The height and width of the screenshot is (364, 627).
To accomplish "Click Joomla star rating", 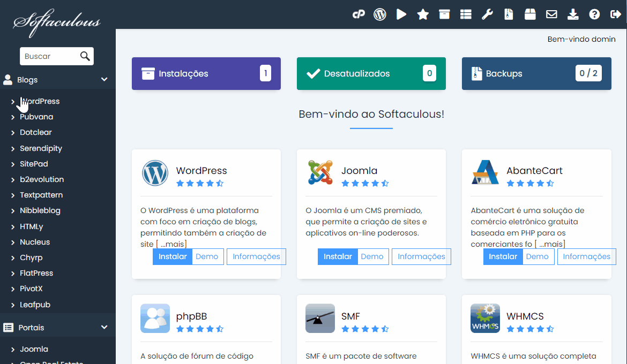I will point(365,184).
